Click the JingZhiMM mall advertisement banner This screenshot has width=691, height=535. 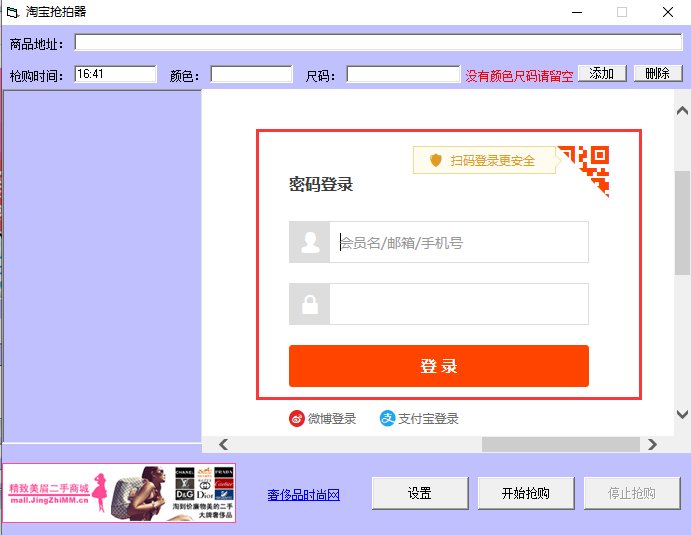point(119,493)
